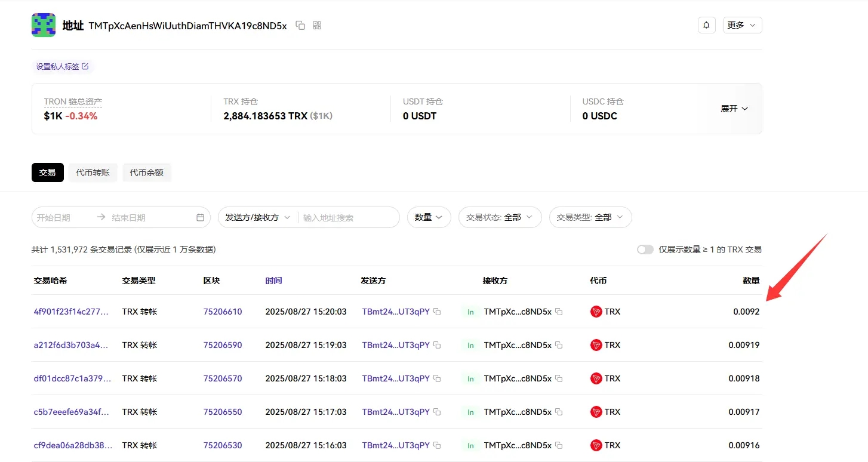Expand asset overview with 展开
Viewport: 868px width, 462px height.
pyautogui.click(x=734, y=109)
